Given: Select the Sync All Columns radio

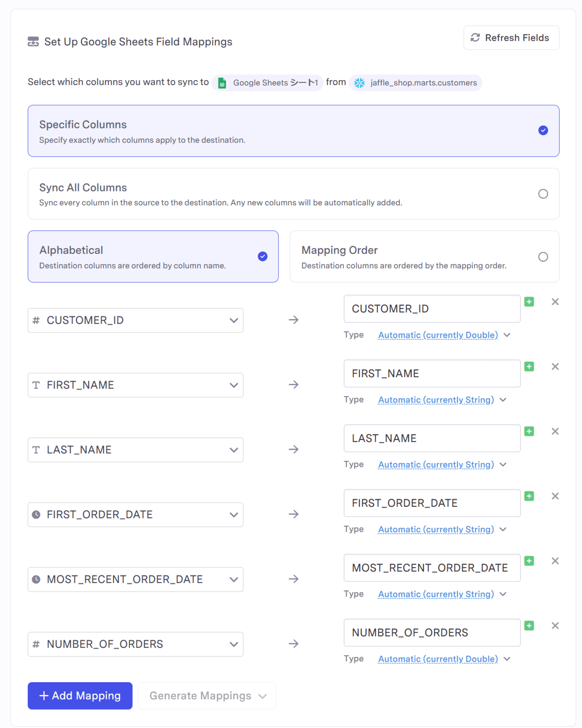Looking at the screenshot, I should pyautogui.click(x=543, y=194).
